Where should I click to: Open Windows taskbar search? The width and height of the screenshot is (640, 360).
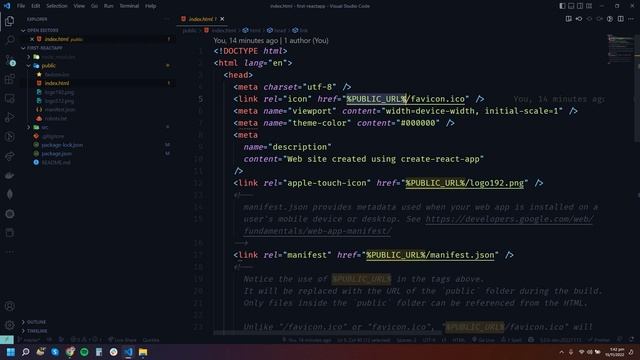point(25,352)
